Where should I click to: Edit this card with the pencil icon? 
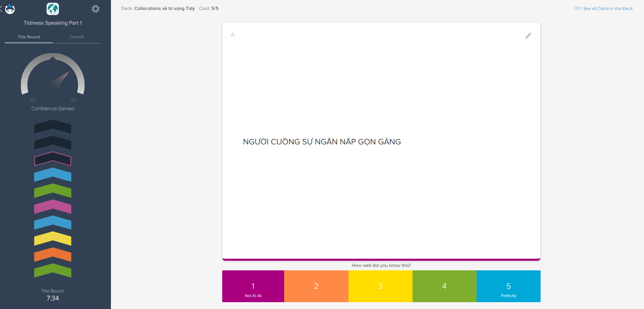[528, 36]
